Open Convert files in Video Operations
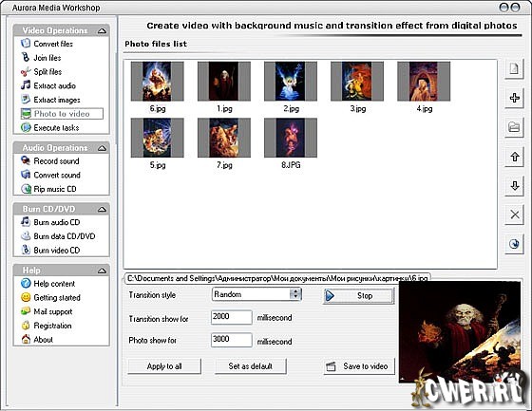This screenshot has height=411, width=532. pyautogui.click(x=47, y=44)
